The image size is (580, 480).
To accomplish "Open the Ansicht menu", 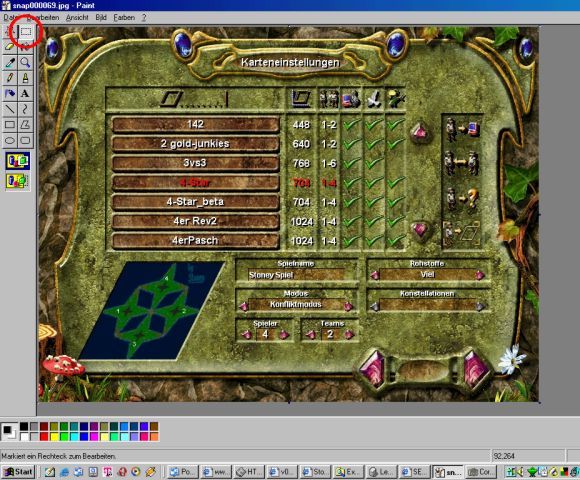I will point(77,18).
